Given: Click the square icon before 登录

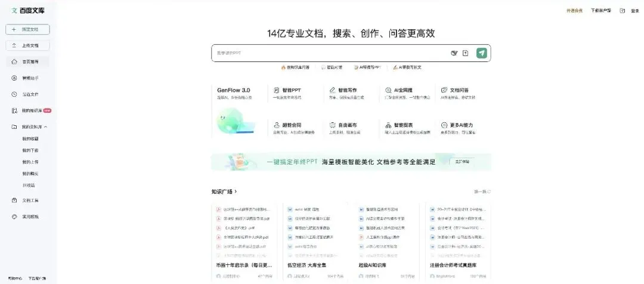Looking at the screenshot, I should (622, 11).
